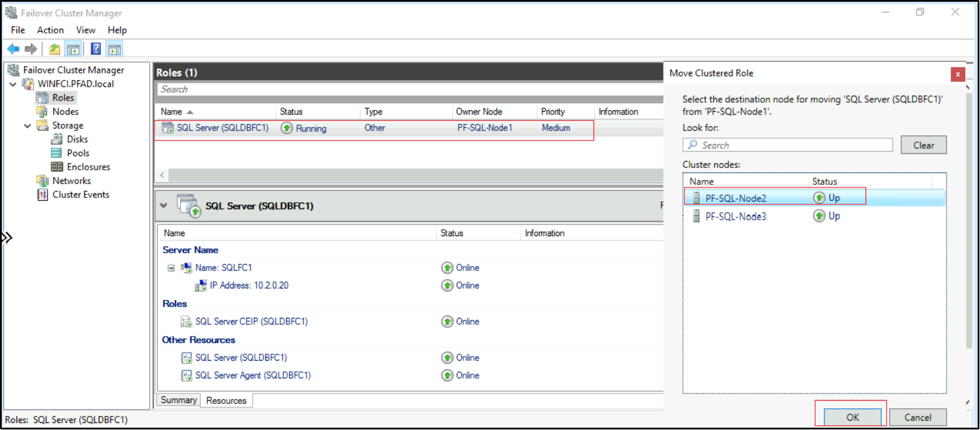Click the Clear button

click(x=924, y=145)
